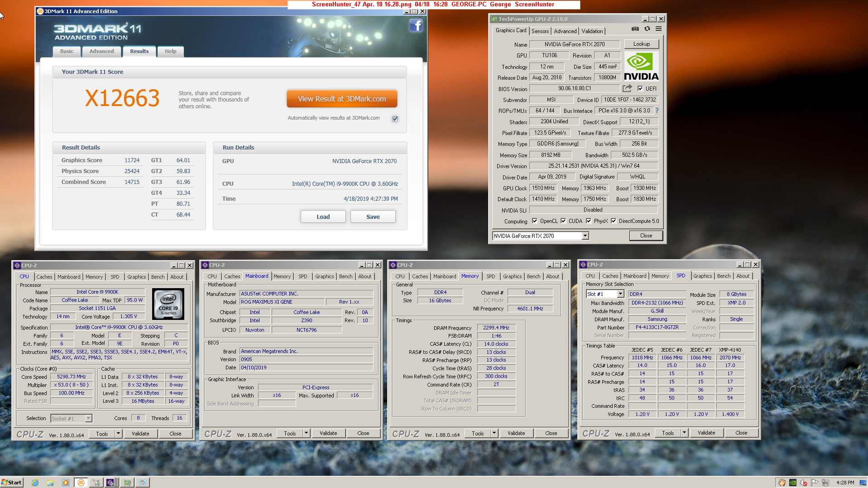Click the 3DMark 11 title bar app icon
The width and height of the screenshot is (868, 488).
point(40,11)
